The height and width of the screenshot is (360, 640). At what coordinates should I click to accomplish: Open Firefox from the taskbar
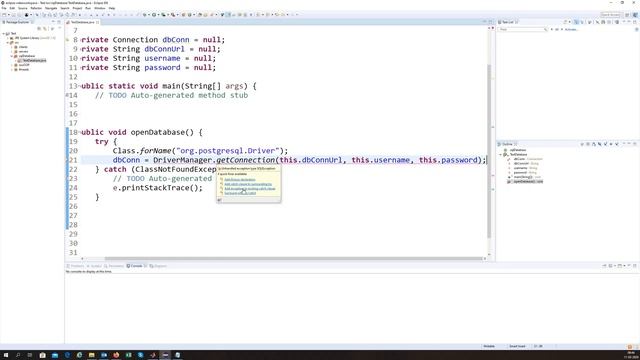click(x=116, y=355)
